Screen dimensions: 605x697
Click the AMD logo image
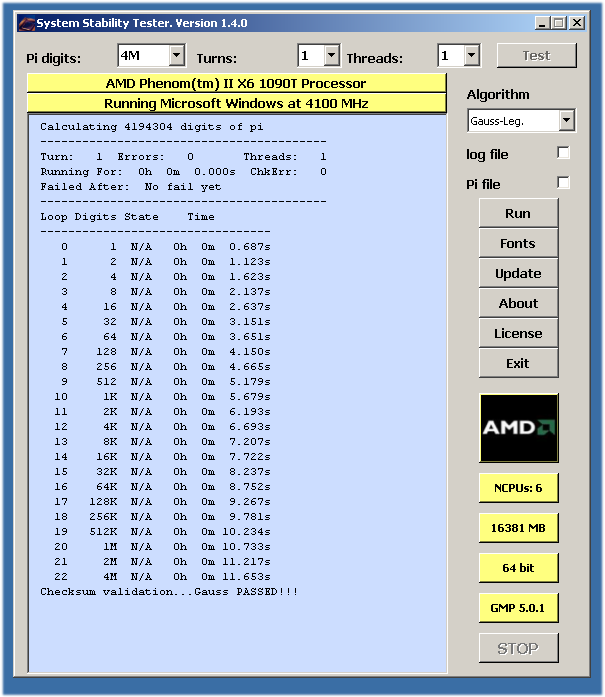click(519, 428)
